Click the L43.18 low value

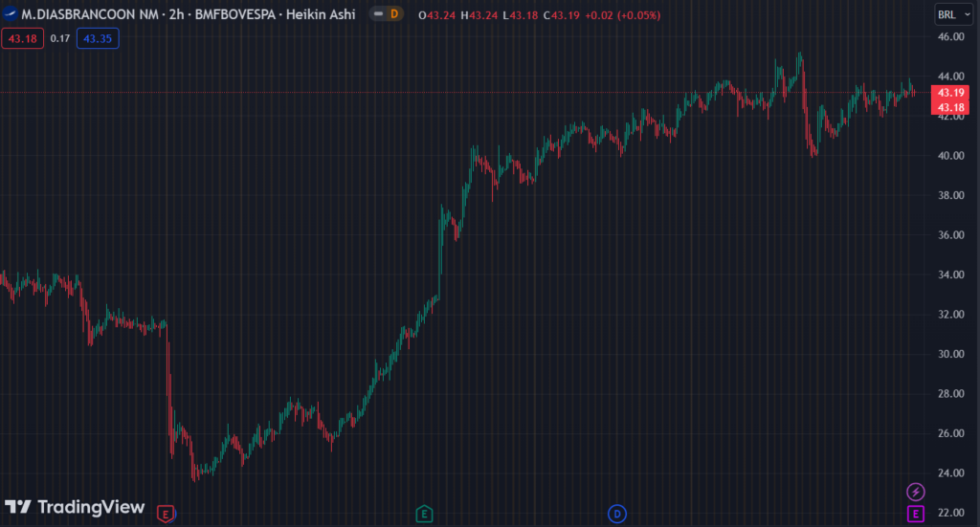tap(520, 15)
